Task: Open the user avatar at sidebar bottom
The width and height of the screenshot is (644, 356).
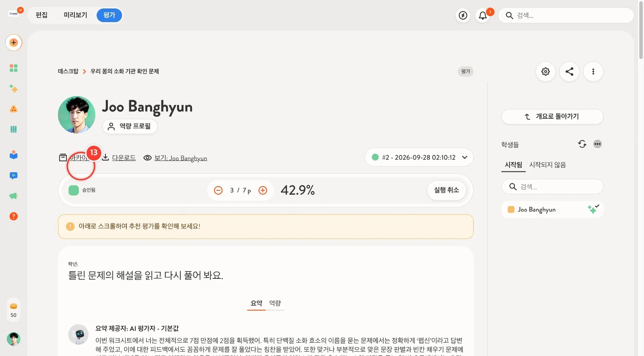Action: tap(14, 339)
